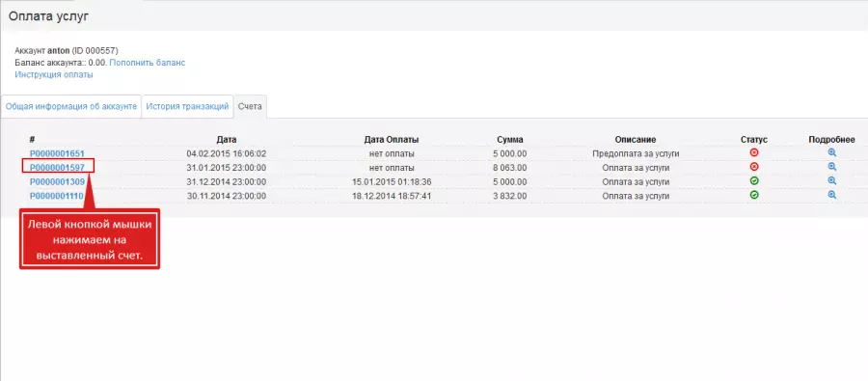868x381 pixels.
Task: Click magnifier icon for invoice P0000001597
Action: pos(831,167)
